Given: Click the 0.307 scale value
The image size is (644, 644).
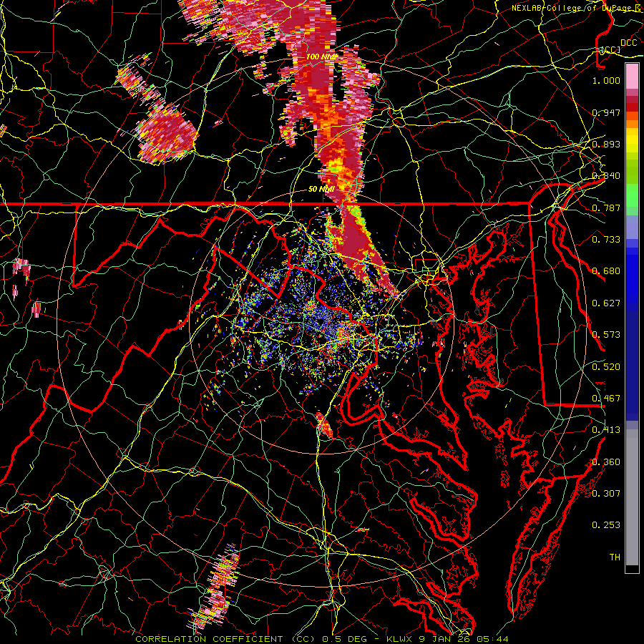Looking at the screenshot, I should [606, 493].
